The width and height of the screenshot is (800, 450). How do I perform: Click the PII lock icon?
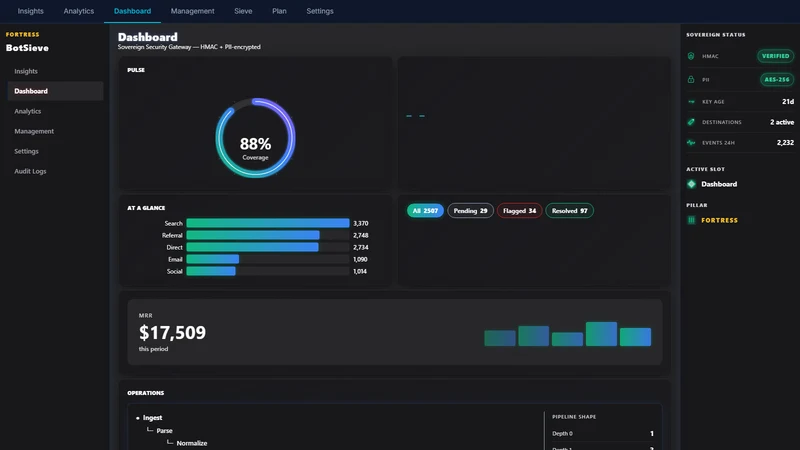(691, 80)
